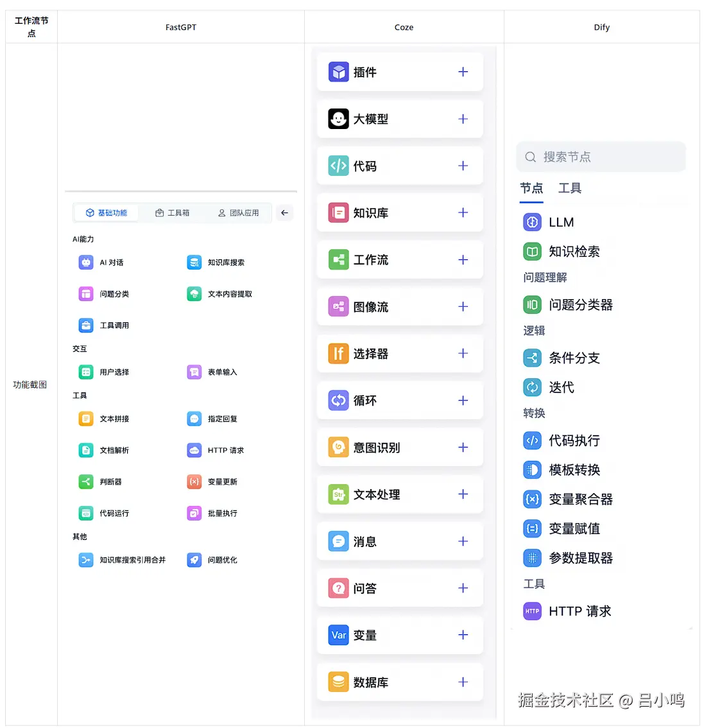Click the Dify 知识检索 icon
704x728 pixels.
point(532,252)
